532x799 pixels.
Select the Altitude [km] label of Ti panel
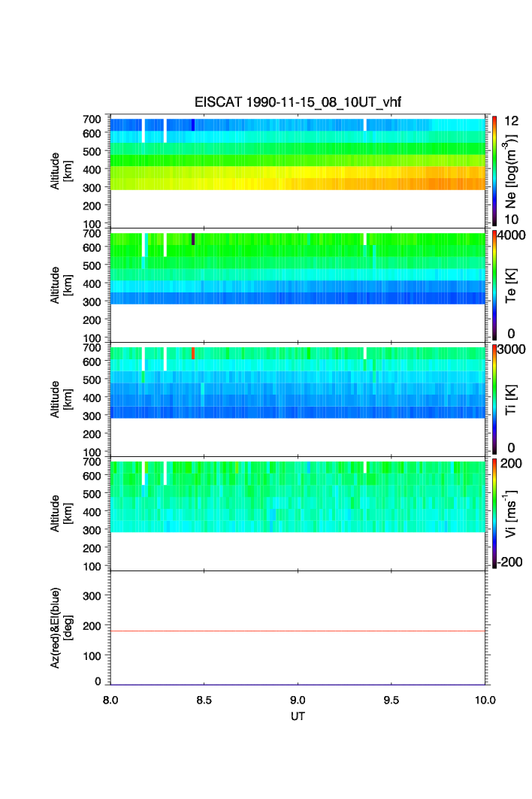coord(61,400)
